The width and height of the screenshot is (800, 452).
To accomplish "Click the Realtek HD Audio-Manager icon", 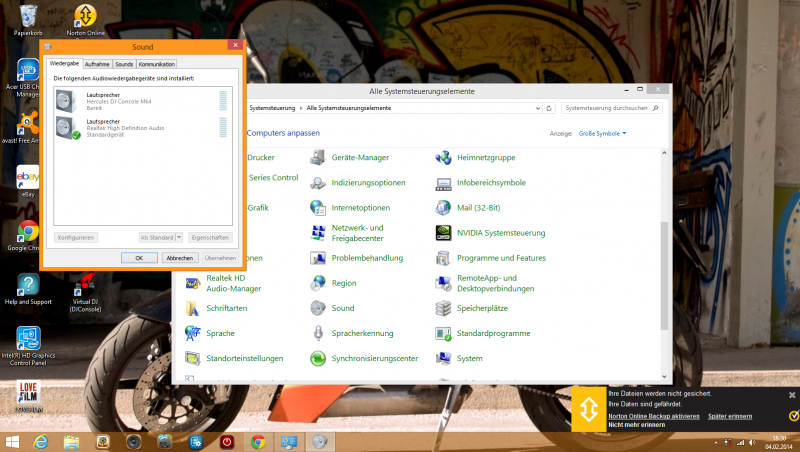I will pyautogui.click(x=194, y=283).
